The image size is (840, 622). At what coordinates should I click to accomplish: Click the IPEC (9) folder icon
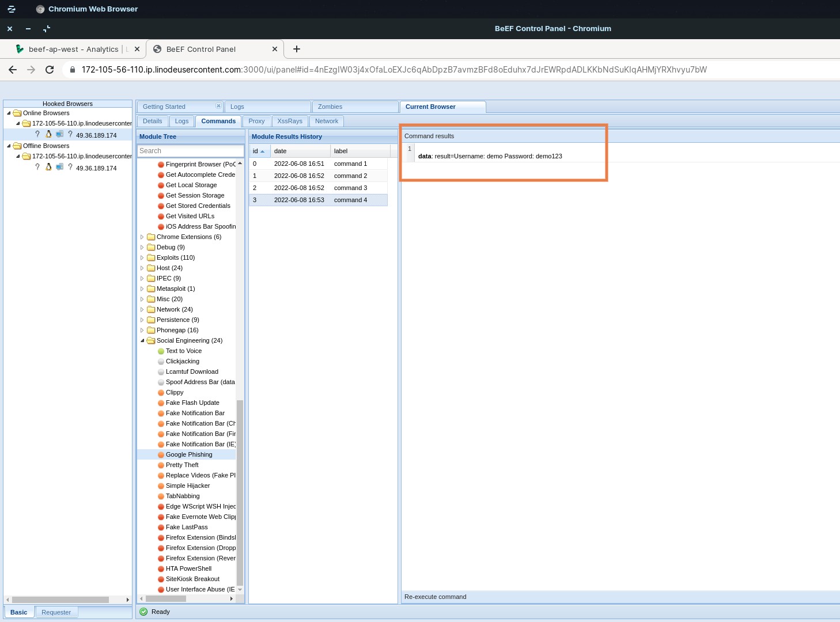pos(151,278)
